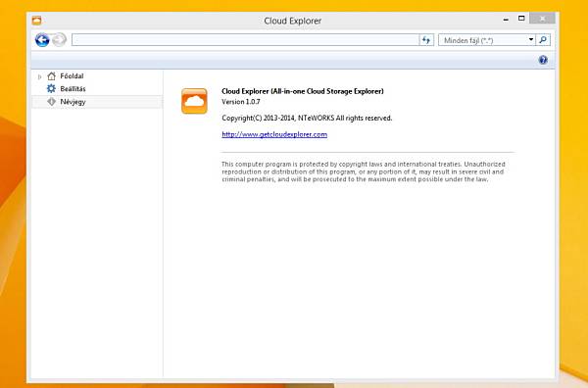Click the diamond icon beside Névjegy
Viewport: 588px width, 388px height.
click(51, 102)
